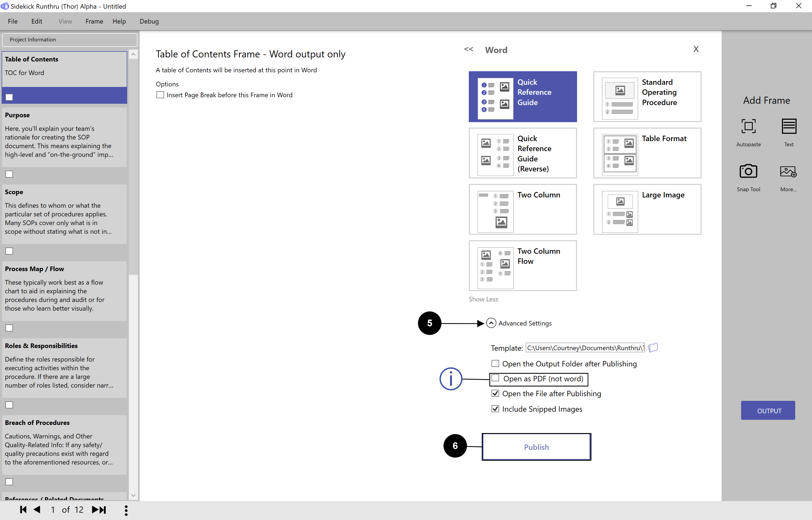812x520 pixels.
Task: Jump to the first frame
Action: (23, 509)
